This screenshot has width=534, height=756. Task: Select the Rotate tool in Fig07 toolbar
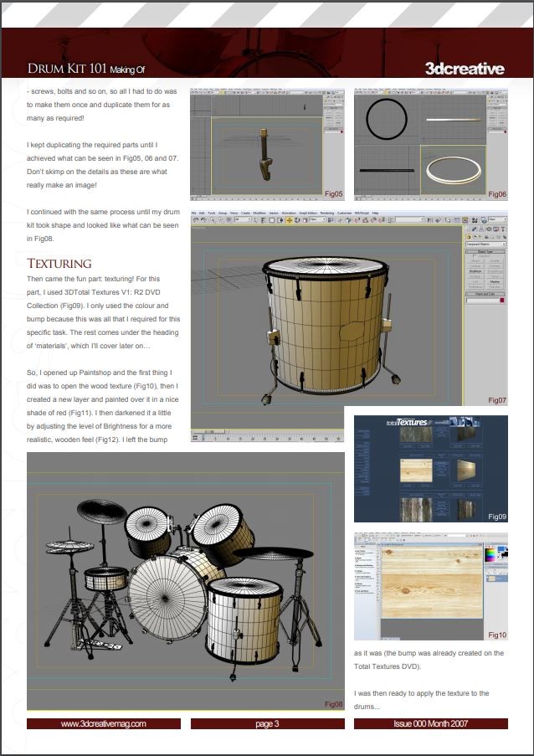pos(297,220)
